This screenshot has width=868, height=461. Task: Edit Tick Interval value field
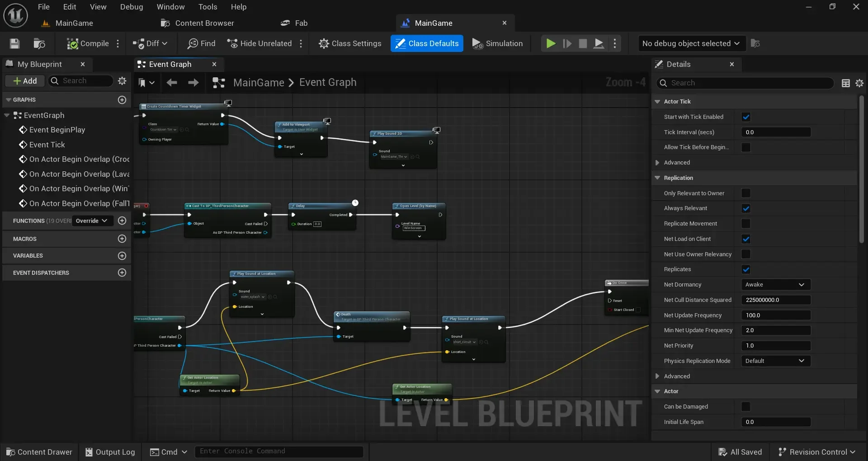[x=776, y=132]
